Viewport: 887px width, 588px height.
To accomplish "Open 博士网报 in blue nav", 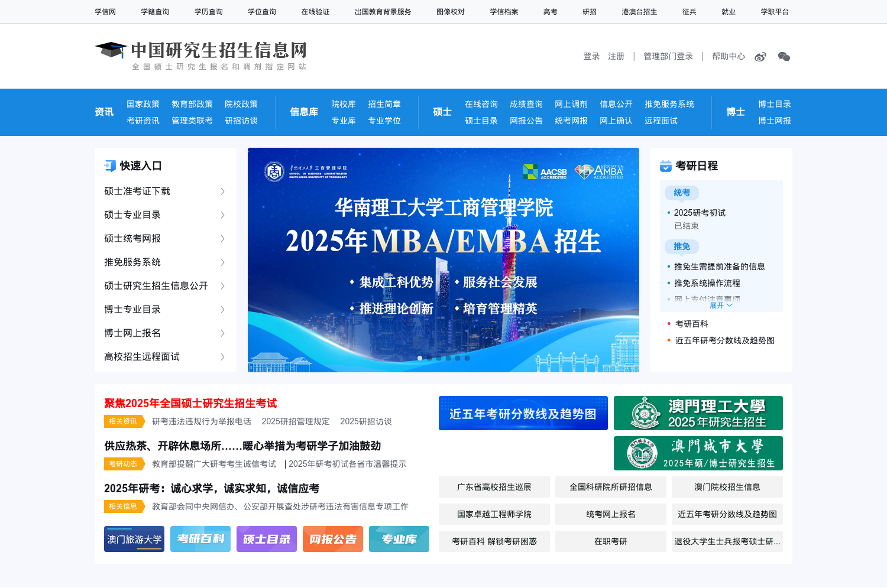I will [775, 121].
